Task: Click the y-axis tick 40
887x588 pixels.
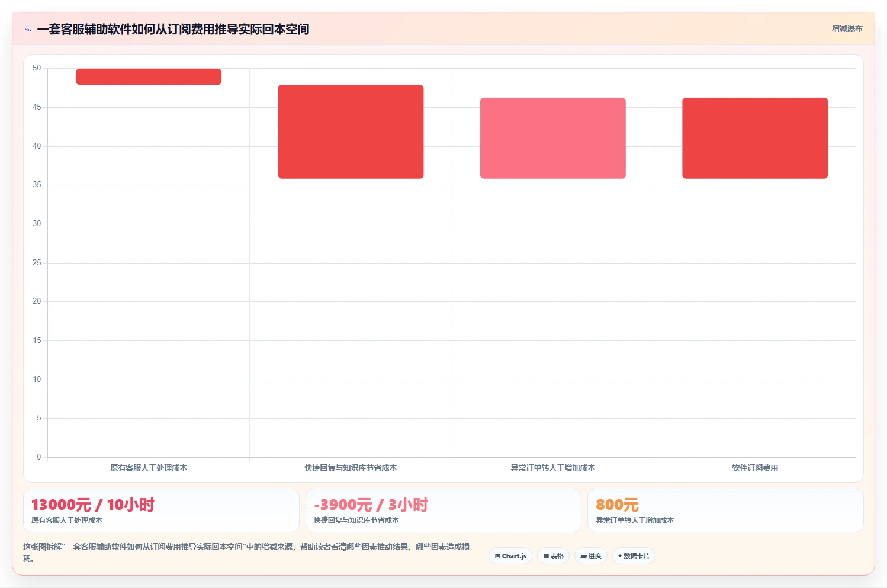Action: [37, 146]
